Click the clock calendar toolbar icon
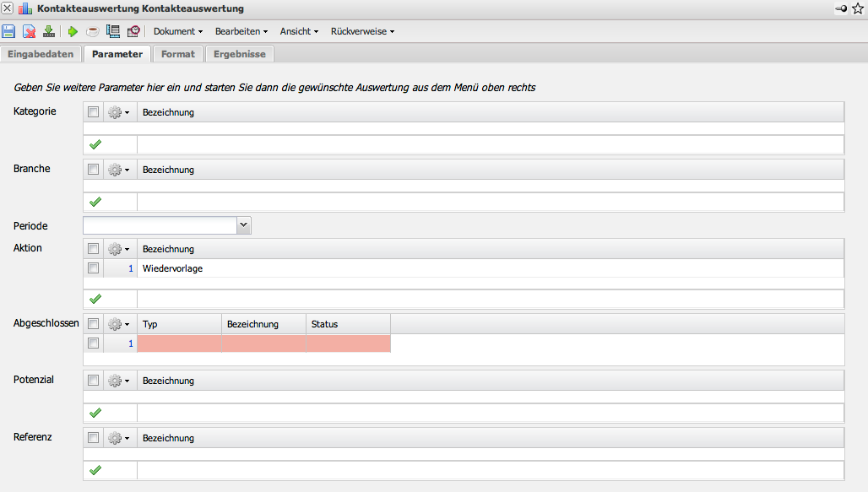The height and width of the screenshot is (492, 868). (133, 31)
